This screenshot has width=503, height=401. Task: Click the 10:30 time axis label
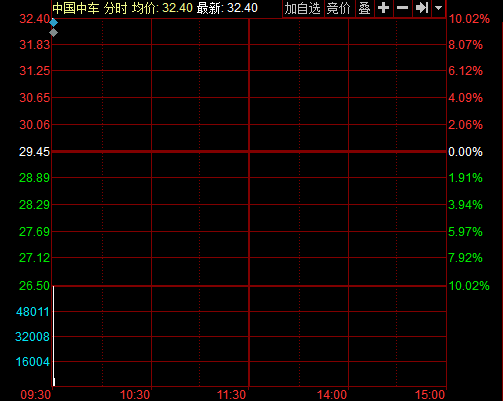pyautogui.click(x=135, y=395)
